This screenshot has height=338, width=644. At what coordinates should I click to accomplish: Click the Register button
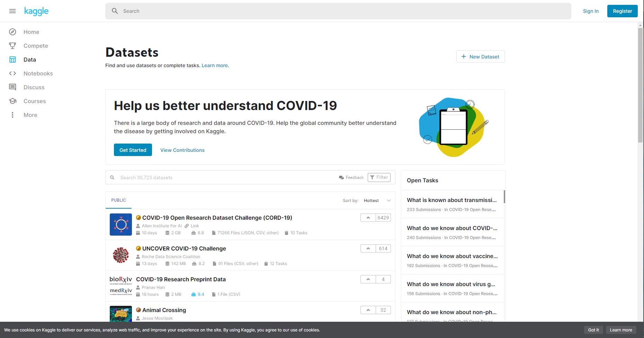click(x=623, y=11)
